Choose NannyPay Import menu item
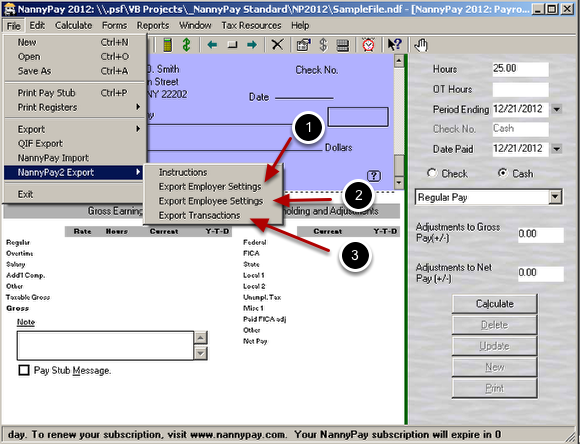Viewport: 580px width, 444px height. [74, 158]
